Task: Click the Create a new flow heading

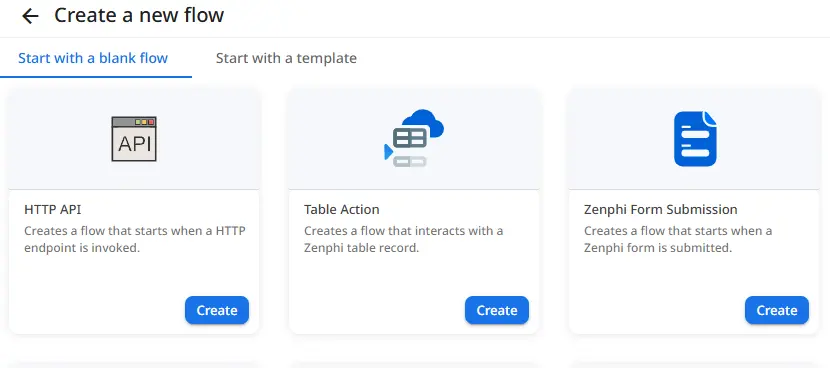Action: [x=139, y=15]
